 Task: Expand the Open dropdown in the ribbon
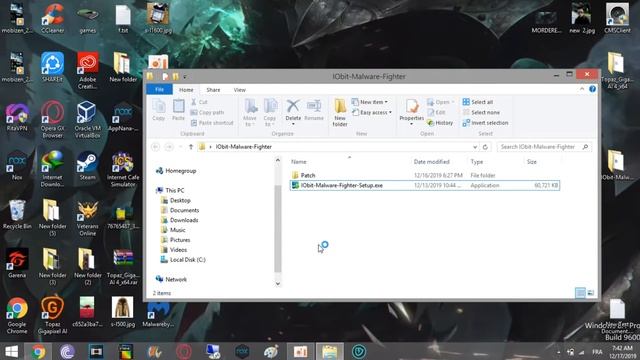pyautogui.click(x=440, y=102)
